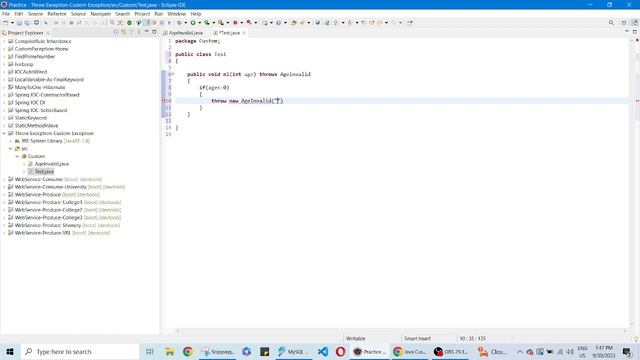Open the Refactor menu
This screenshot has height=360, width=640.
57,13
